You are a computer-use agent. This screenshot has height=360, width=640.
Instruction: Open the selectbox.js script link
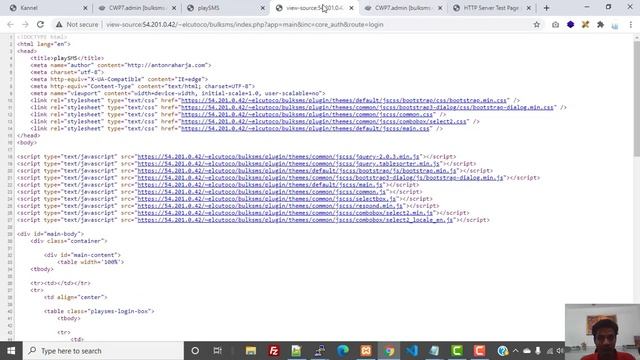click(x=267, y=199)
